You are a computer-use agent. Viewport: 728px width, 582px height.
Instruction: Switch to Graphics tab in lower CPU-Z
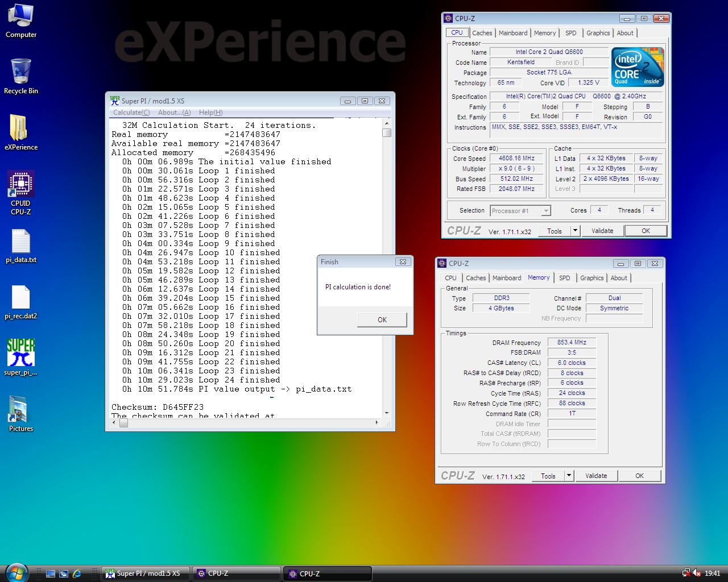click(x=592, y=278)
